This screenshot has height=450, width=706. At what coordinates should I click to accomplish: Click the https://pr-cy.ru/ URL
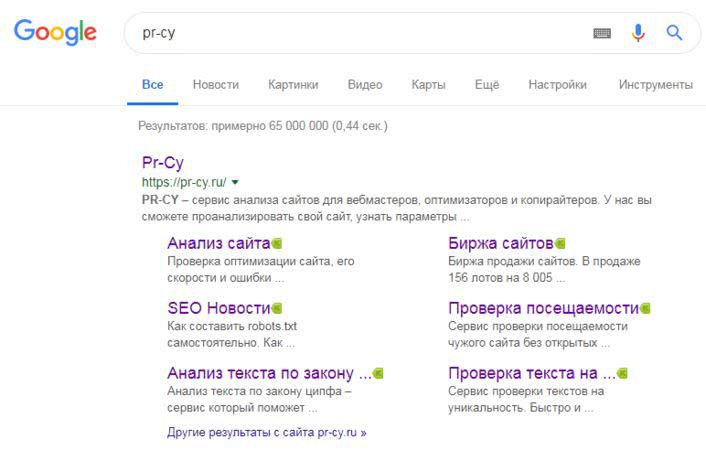[x=184, y=182]
